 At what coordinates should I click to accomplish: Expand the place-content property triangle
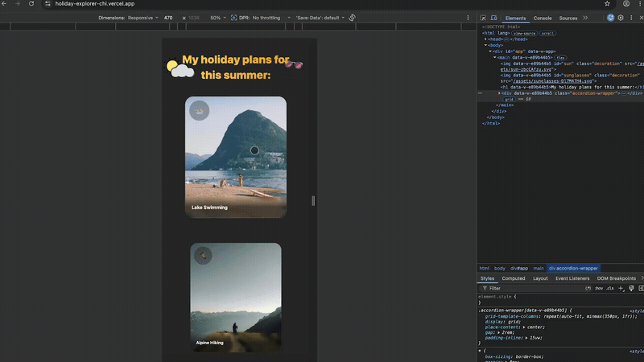(524, 327)
